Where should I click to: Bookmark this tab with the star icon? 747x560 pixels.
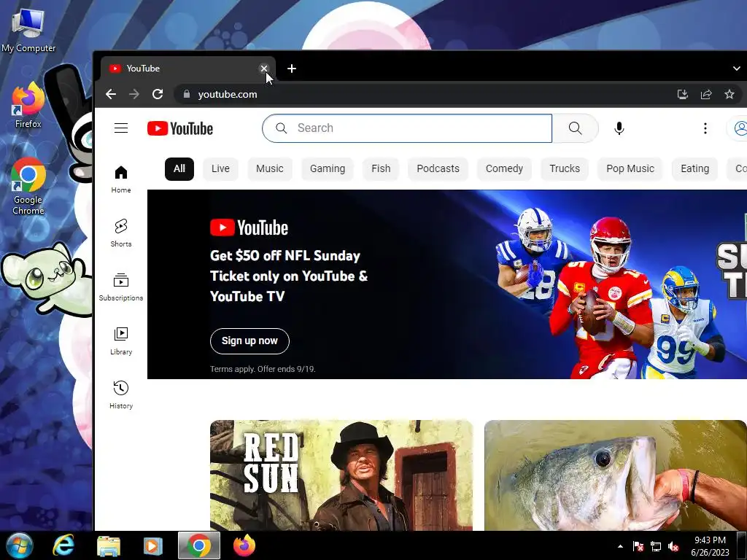pyautogui.click(x=729, y=94)
